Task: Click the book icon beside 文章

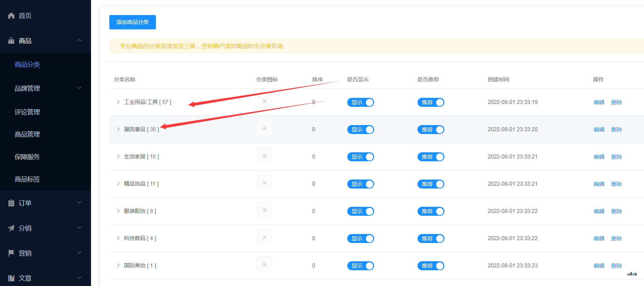Action: click(x=11, y=278)
